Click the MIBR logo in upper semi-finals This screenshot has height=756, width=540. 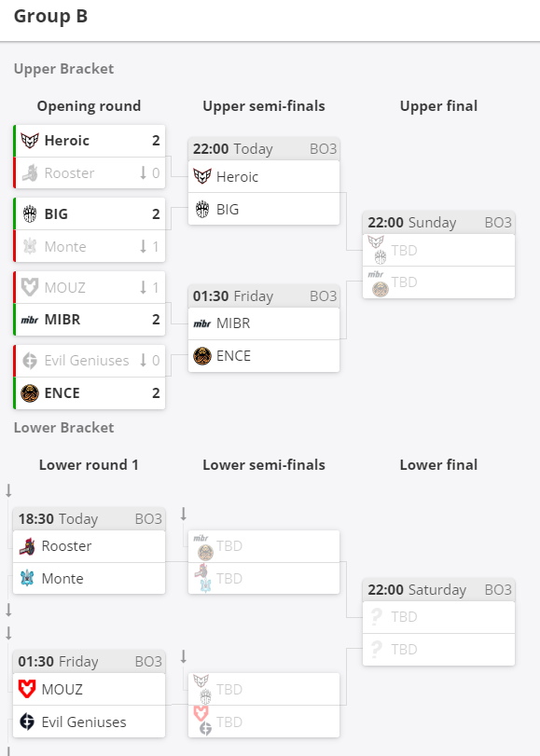click(x=202, y=323)
